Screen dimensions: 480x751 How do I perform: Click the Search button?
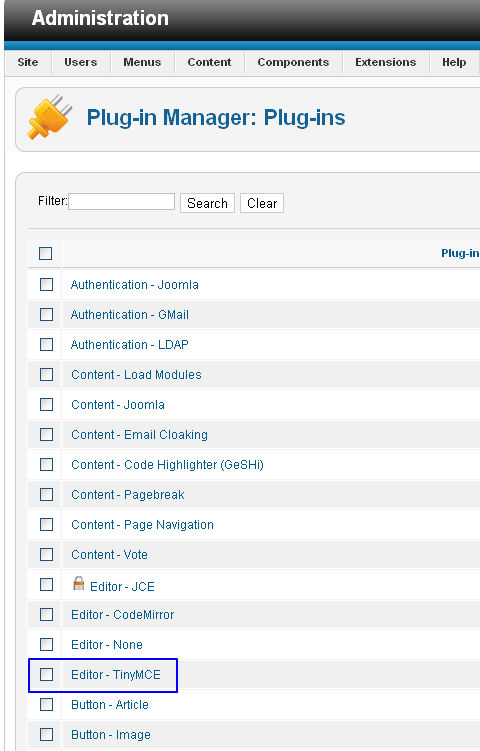pyautogui.click(x=207, y=203)
